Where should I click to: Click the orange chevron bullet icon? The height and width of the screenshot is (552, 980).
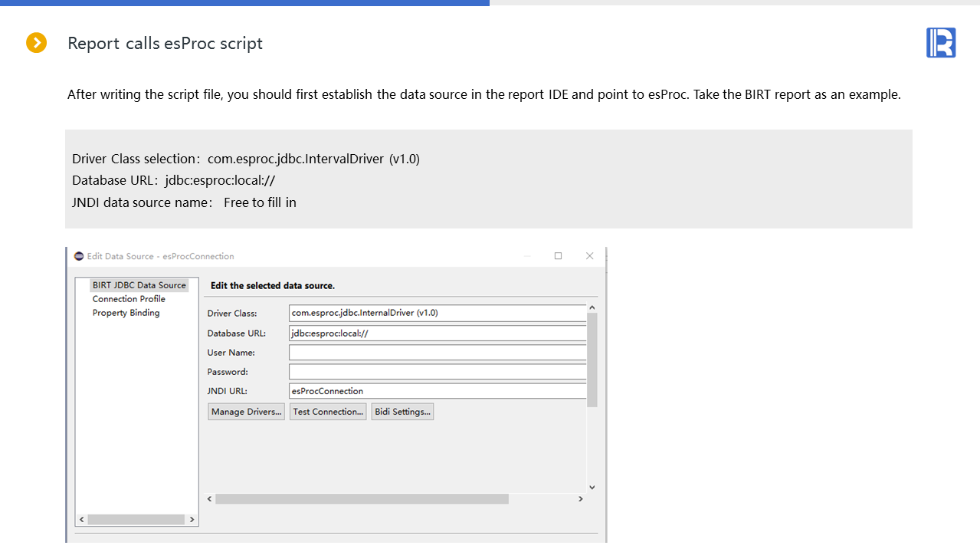36,43
